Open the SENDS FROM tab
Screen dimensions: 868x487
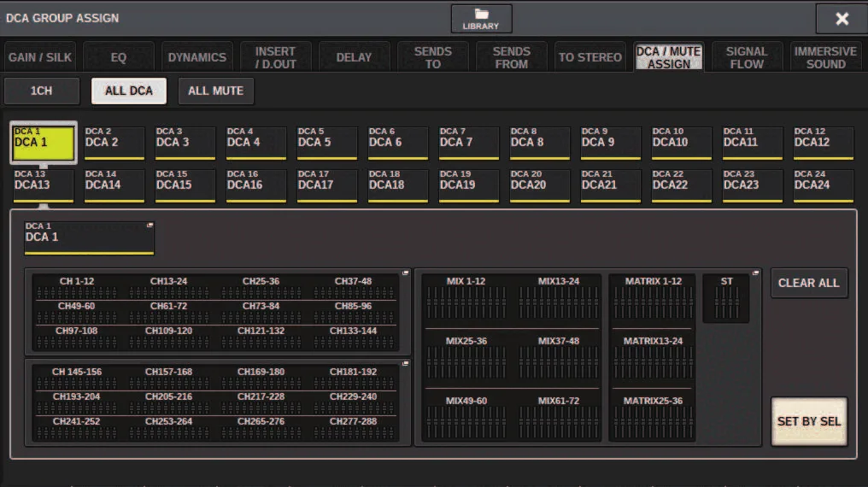coord(512,57)
